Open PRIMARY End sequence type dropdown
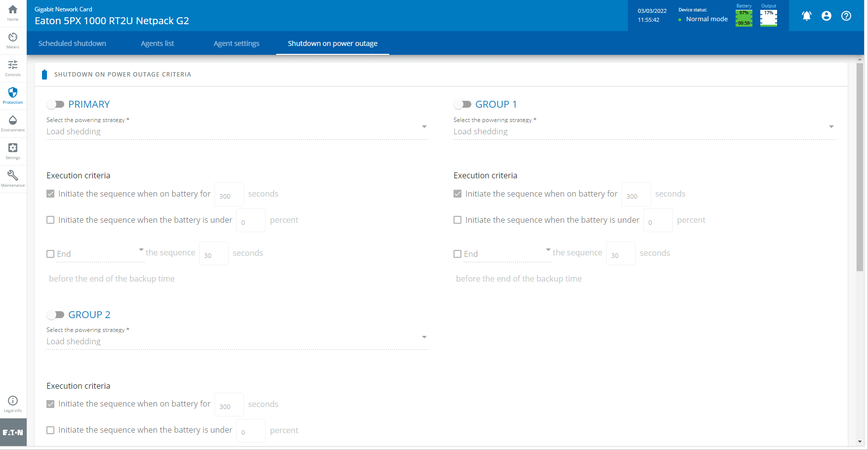 [100, 254]
